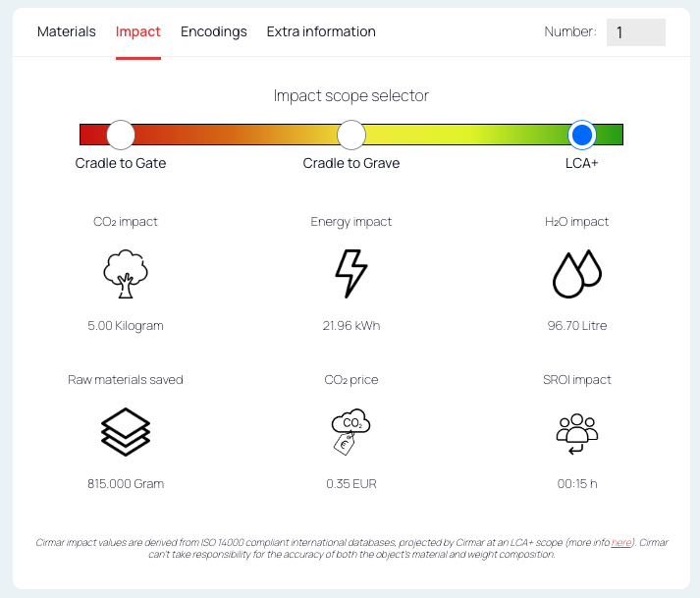Screen dimensions: 700x598
Task: Click the Energy impact lightning bolt icon
Action: click(x=351, y=274)
